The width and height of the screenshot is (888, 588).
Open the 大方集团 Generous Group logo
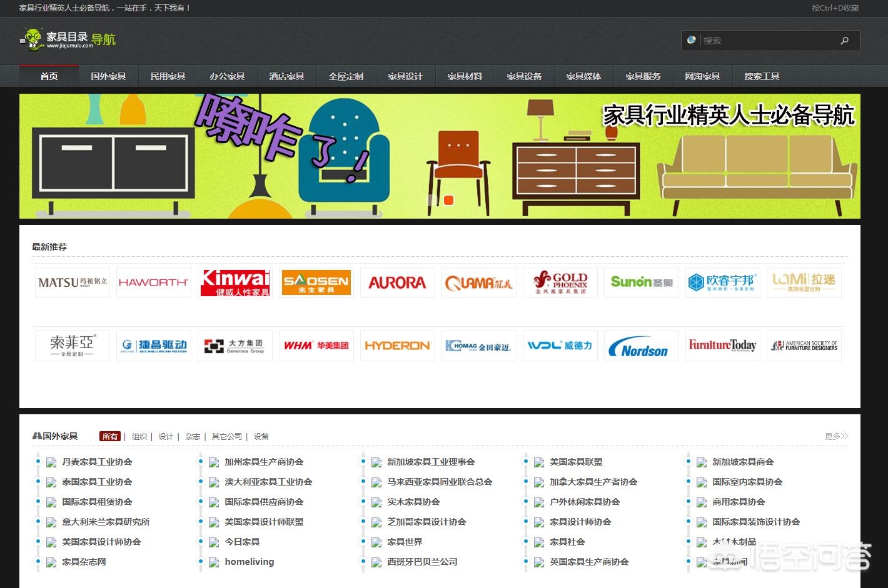235,346
